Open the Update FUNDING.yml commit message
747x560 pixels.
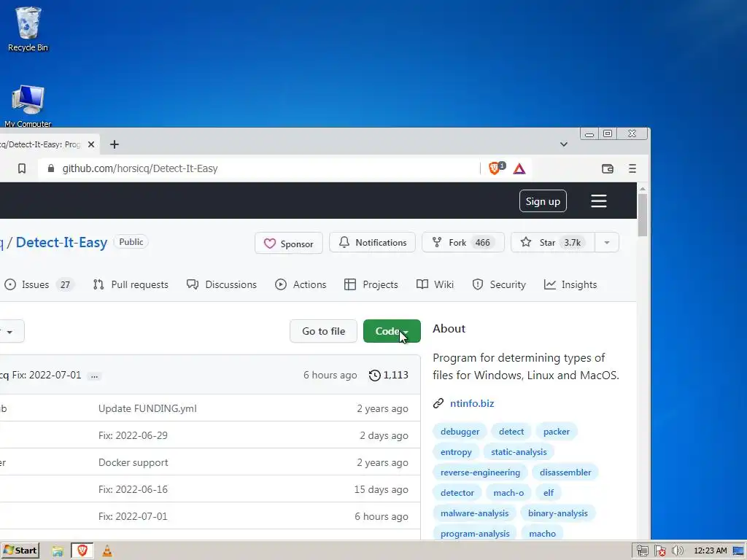(147, 408)
